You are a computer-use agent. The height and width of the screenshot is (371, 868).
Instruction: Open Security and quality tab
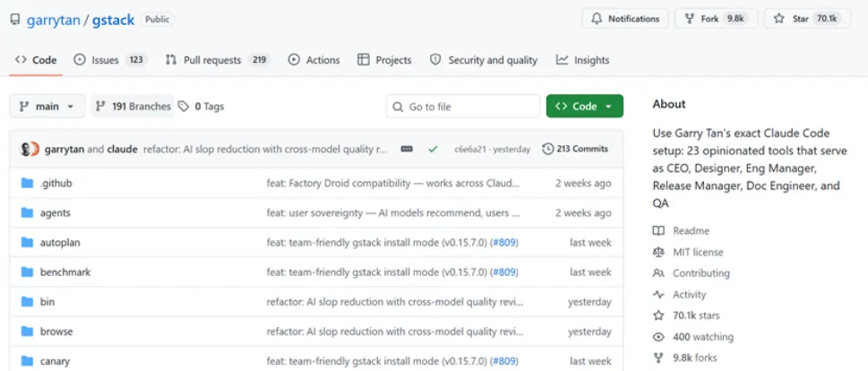484,60
